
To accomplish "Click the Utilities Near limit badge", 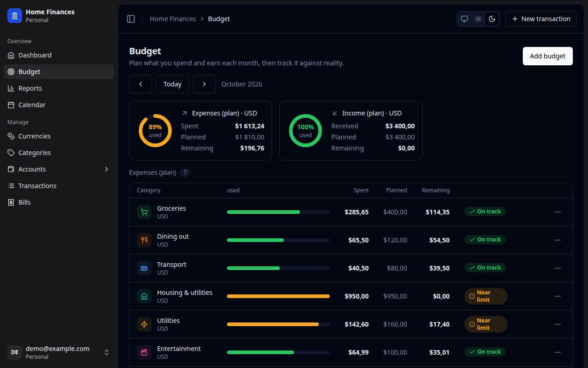I will point(486,324).
